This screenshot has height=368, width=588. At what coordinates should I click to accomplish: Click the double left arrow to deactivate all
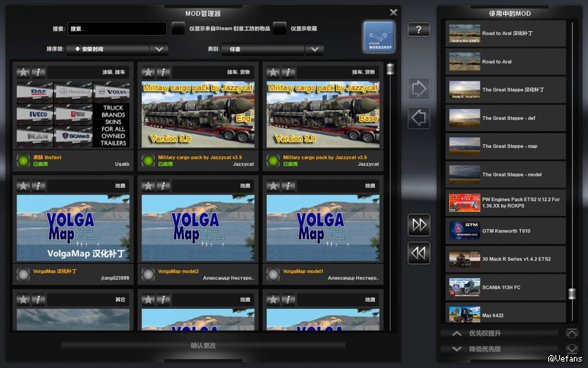419,253
